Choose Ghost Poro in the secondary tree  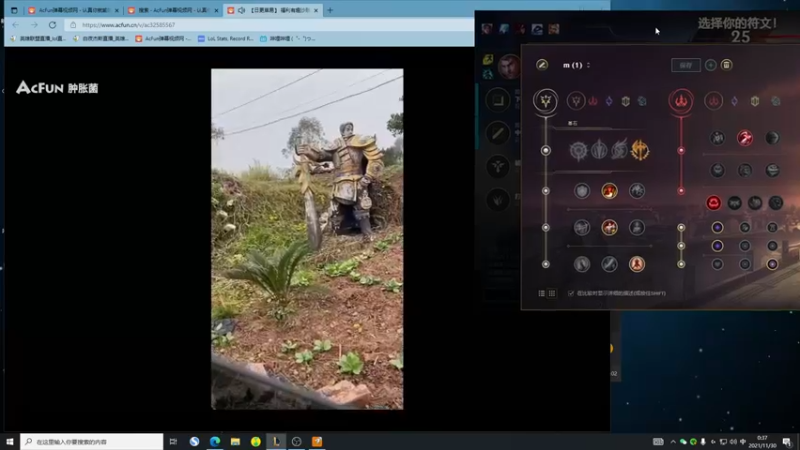pyautogui.click(x=745, y=170)
